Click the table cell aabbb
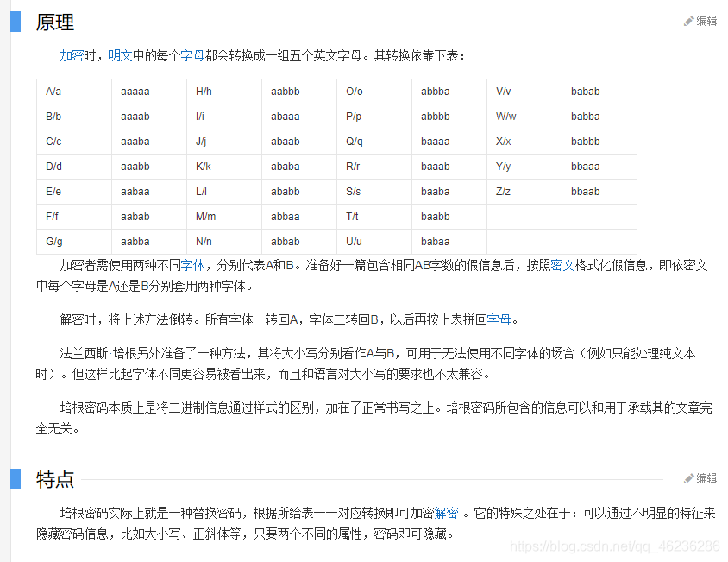 [x=299, y=92]
